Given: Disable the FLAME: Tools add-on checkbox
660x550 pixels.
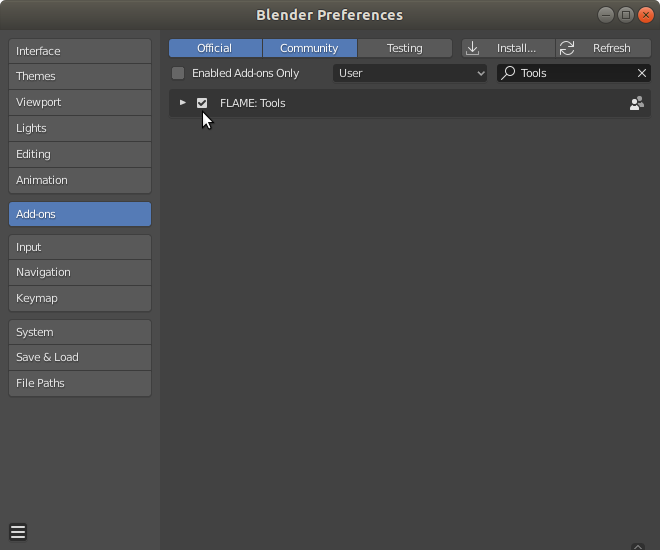Looking at the screenshot, I should pyautogui.click(x=202, y=103).
